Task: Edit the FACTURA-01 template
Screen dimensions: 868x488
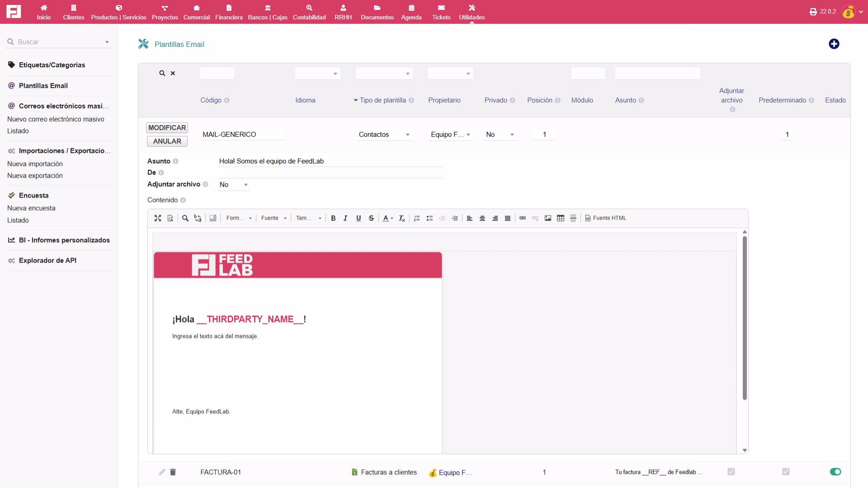Action: point(161,472)
